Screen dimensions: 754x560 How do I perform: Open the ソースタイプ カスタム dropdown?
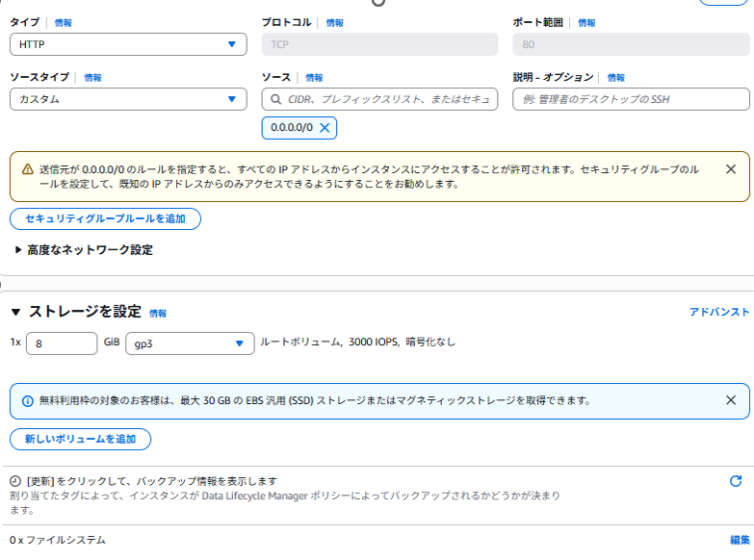click(128, 99)
